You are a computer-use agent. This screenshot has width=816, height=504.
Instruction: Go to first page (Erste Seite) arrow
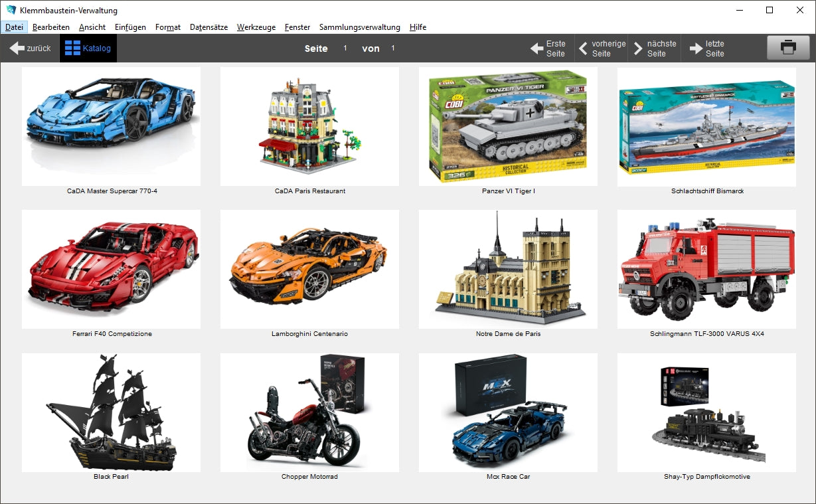(x=536, y=48)
